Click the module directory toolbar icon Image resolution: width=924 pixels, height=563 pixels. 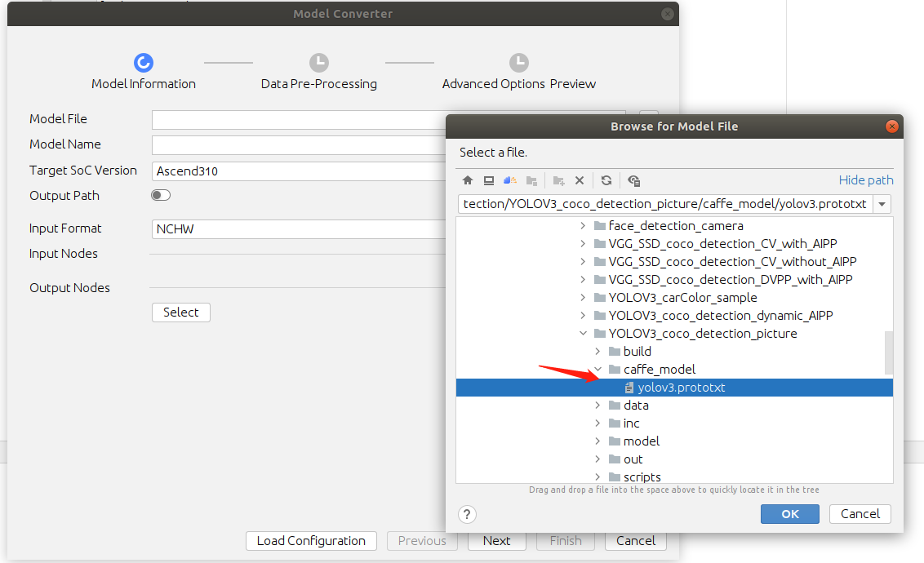[x=531, y=180]
